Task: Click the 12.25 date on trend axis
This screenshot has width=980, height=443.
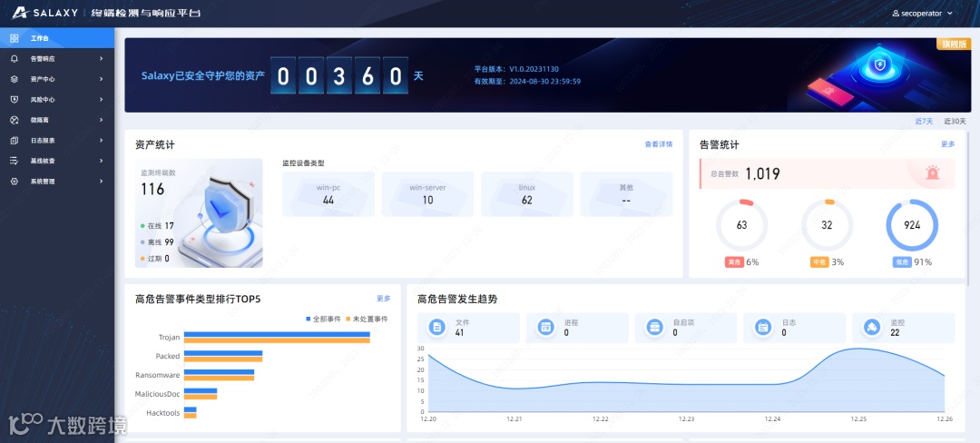Action: pyautogui.click(x=858, y=419)
